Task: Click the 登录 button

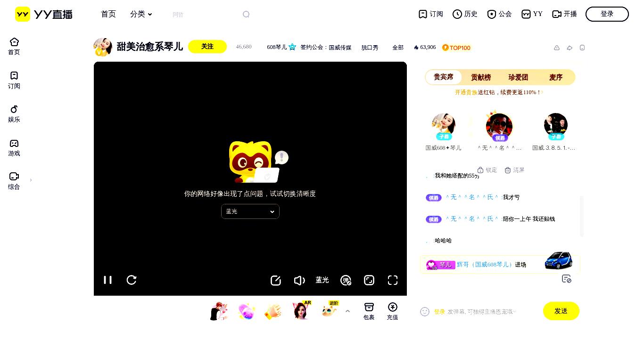Action: tap(607, 14)
